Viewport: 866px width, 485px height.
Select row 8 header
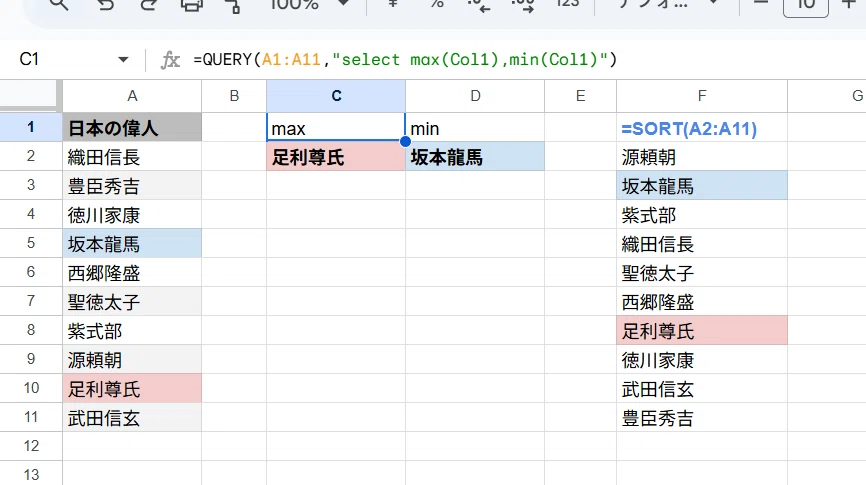31,330
